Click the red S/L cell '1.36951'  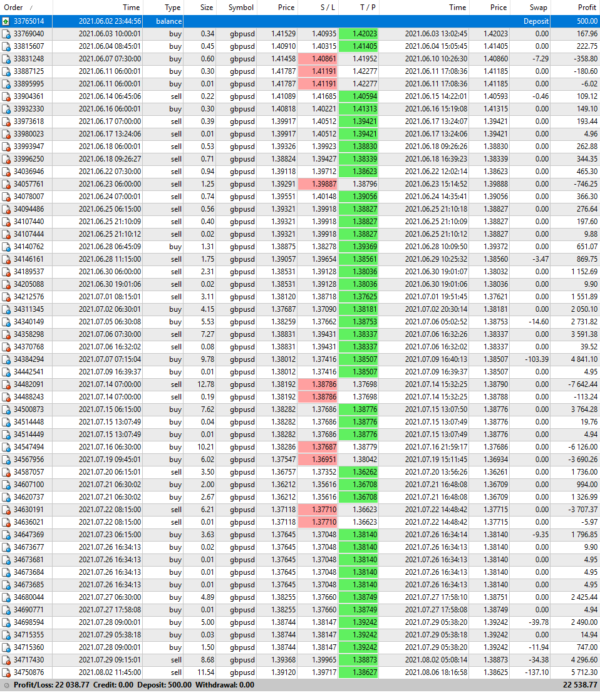[x=318, y=460]
